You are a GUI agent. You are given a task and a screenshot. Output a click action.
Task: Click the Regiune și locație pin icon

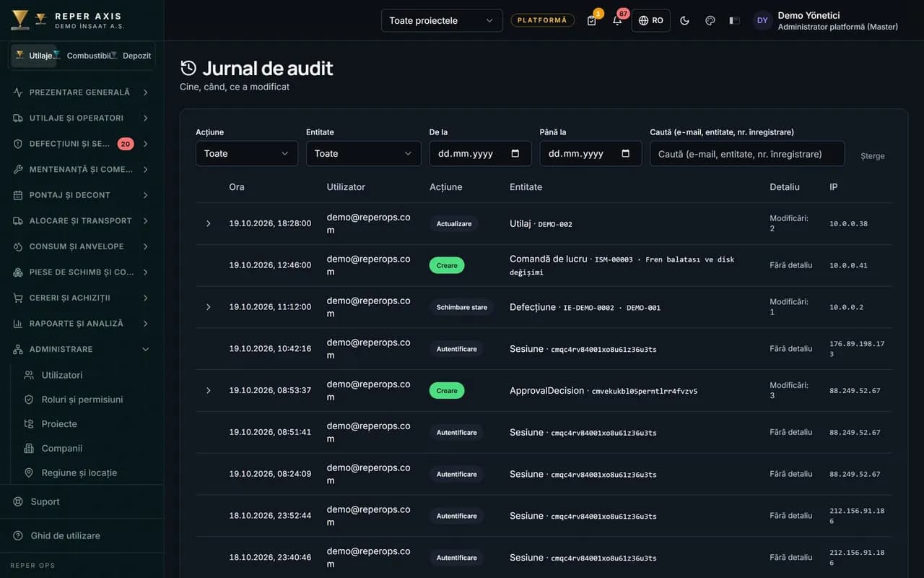point(29,473)
